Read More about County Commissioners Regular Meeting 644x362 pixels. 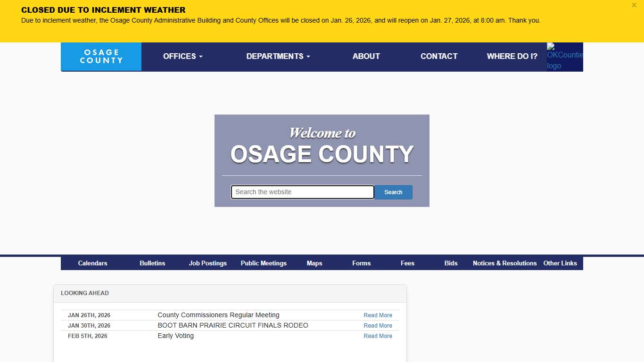(x=378, y=315)
